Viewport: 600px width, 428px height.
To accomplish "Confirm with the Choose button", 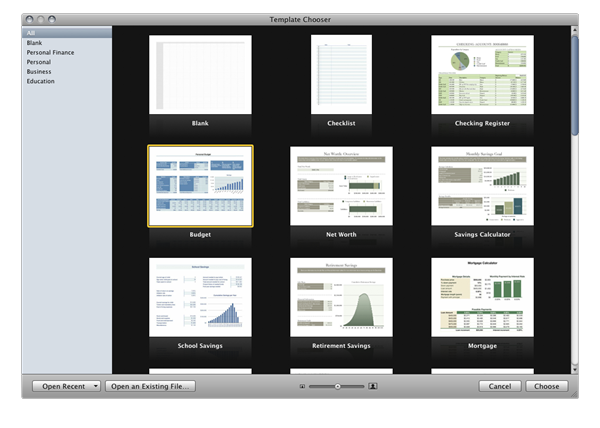I will [547, 386].
